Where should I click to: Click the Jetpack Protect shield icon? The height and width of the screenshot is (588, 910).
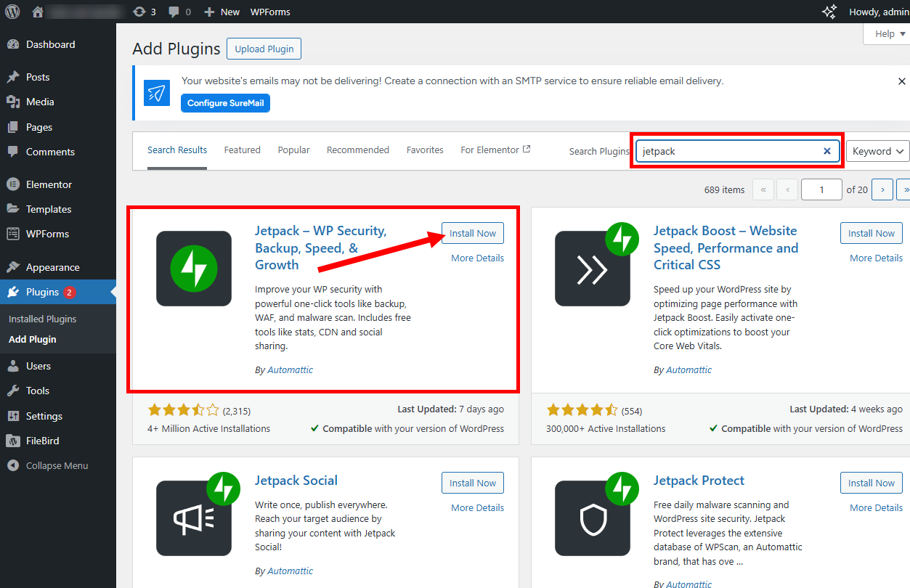tap(593, 518)
